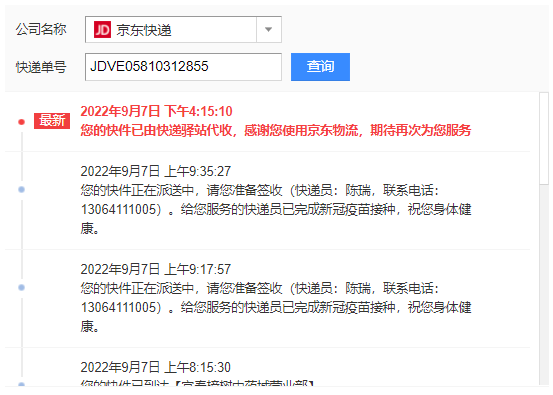Screen dimensions: 553x395
Task: Click the timestamp 2022年9月7日 上午9:17:57
Action: tap(156, 269)
